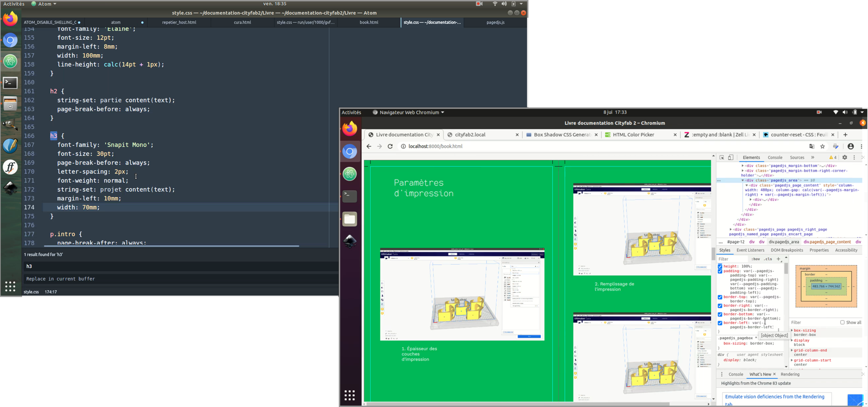Click the :hov toggle element state button
Screen dimensions: 868x407
[x=756, y=259]
